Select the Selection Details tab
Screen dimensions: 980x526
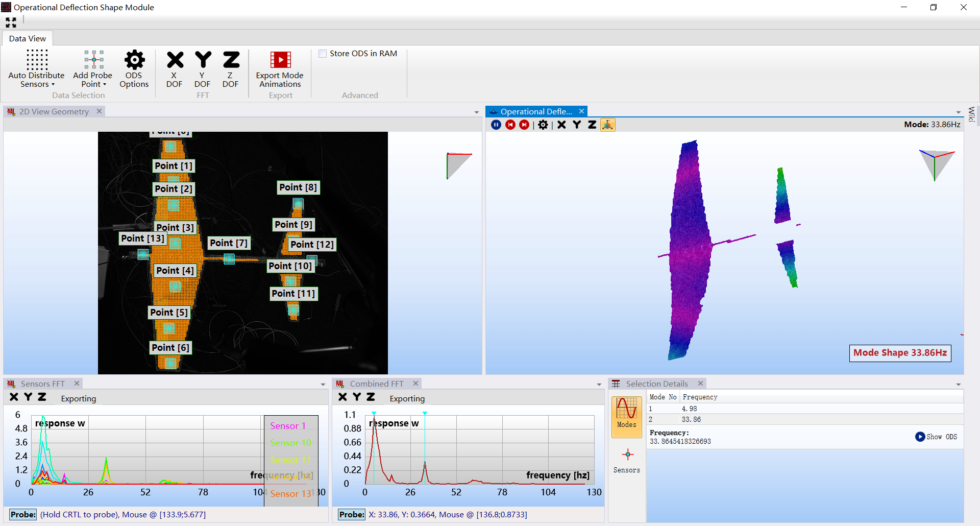tap(657, 384)
